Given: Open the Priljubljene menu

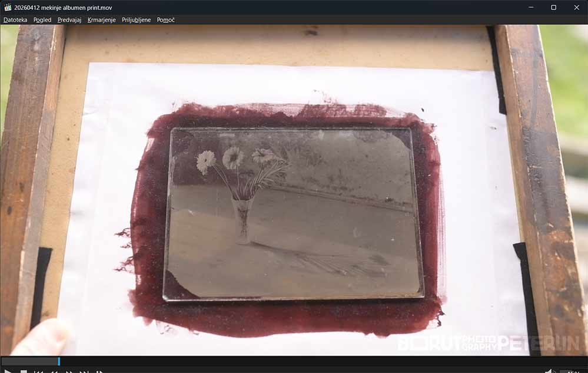Looking at the screenshot, I should point(136,20).
